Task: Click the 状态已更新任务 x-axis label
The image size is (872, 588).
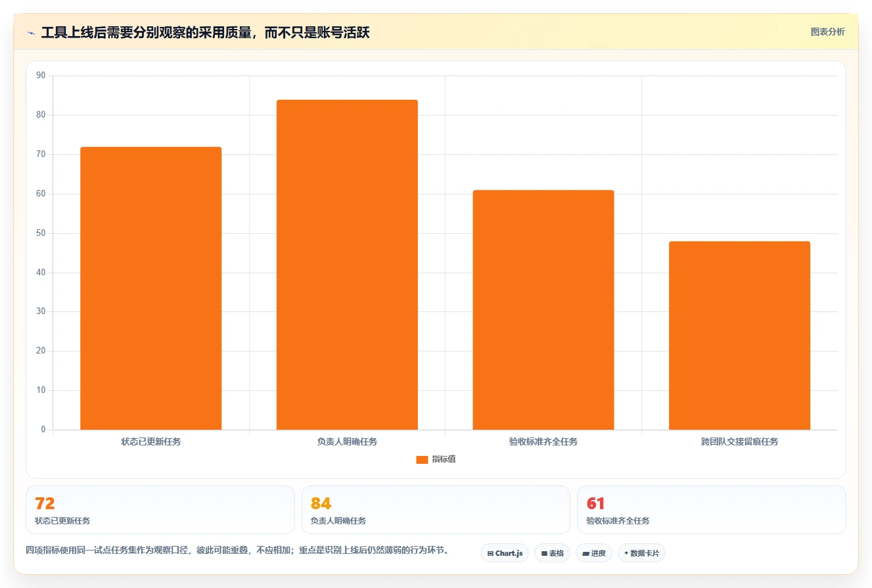Action: tap(151, 441)
